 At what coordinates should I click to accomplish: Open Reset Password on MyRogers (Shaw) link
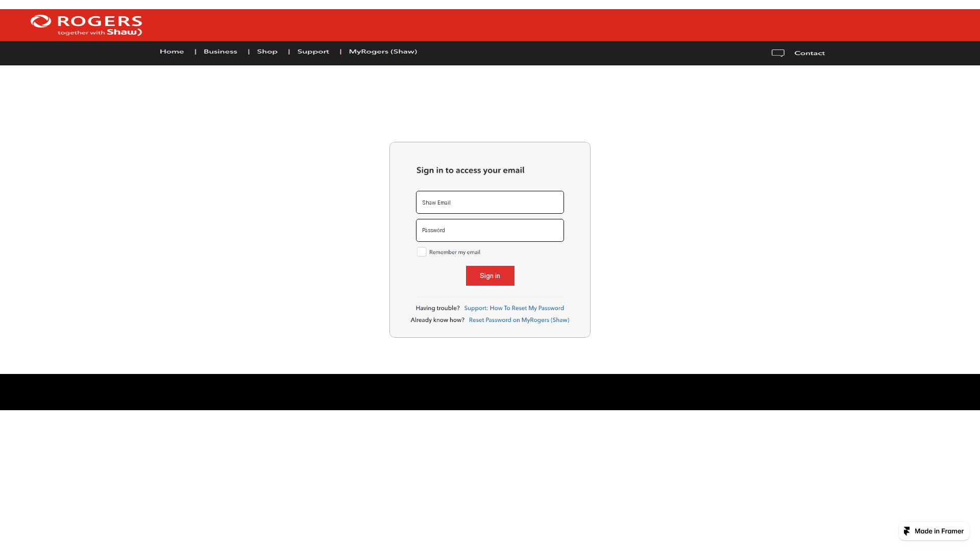pyautogui.click(x=519, y=320)
